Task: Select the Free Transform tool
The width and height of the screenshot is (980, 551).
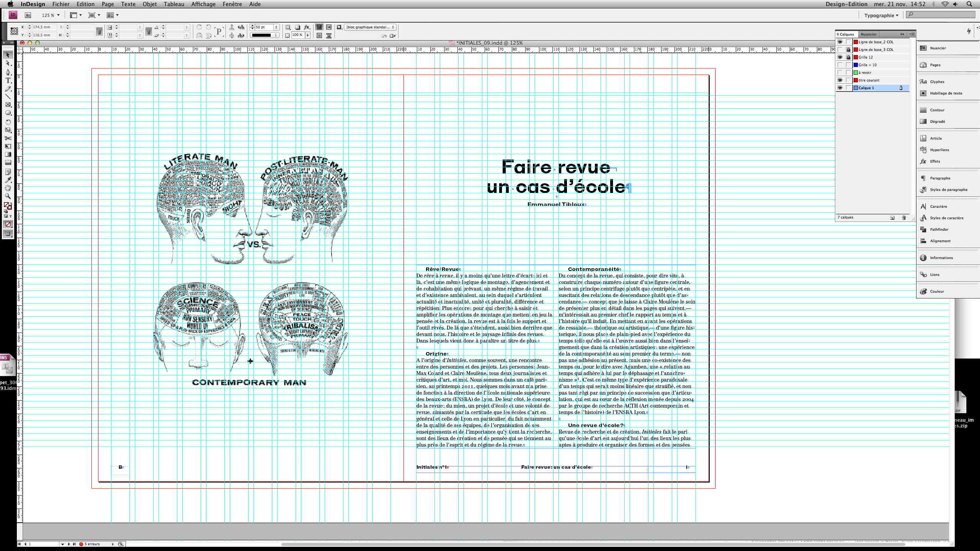Action: point(8,146)
